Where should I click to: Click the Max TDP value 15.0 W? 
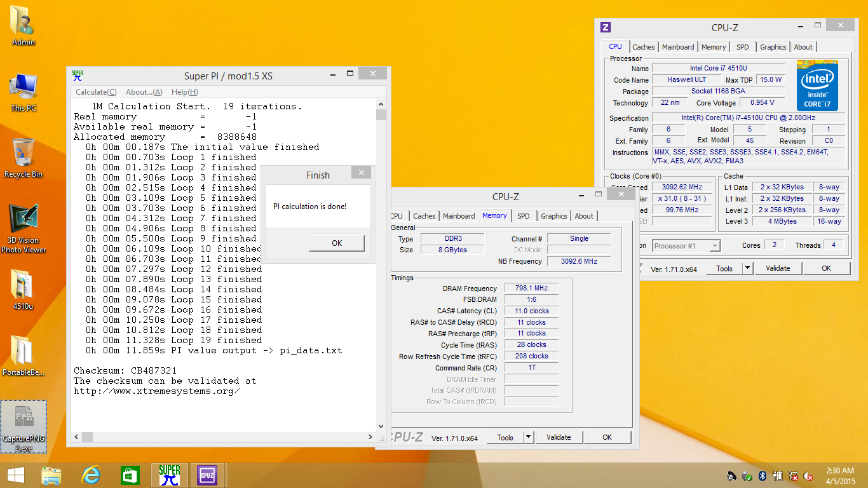771,80
